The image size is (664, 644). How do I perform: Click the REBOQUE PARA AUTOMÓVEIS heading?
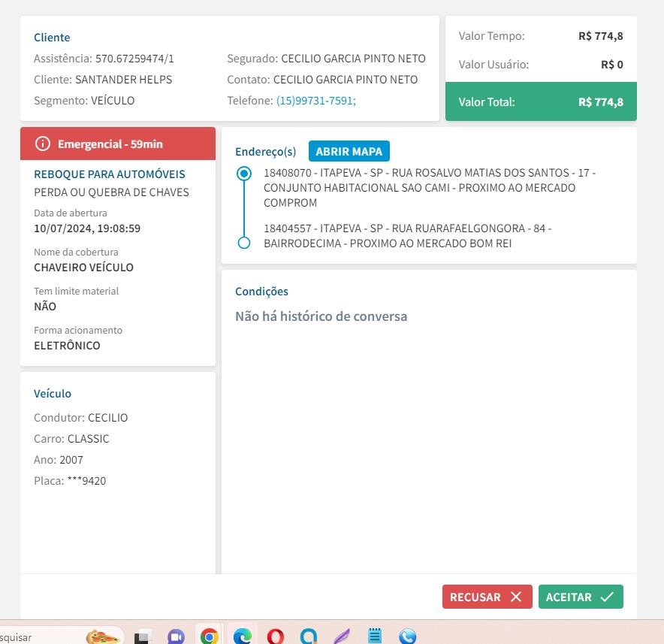[x=109, y=174]
